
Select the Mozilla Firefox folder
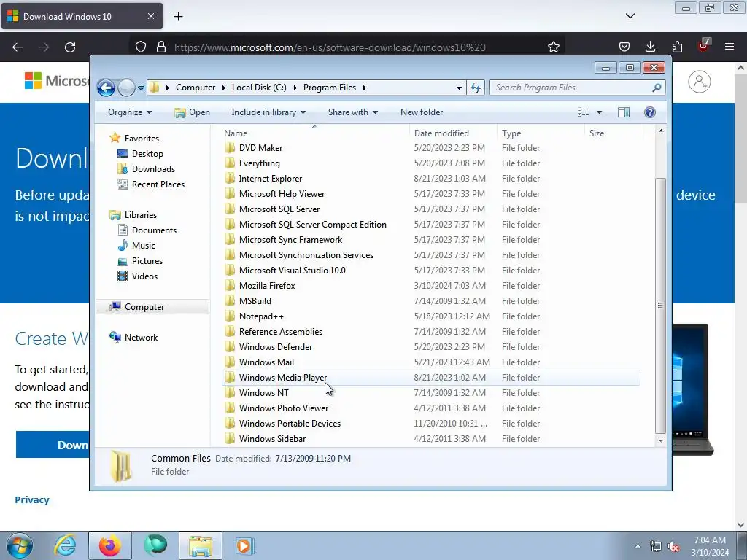(267, 286)
